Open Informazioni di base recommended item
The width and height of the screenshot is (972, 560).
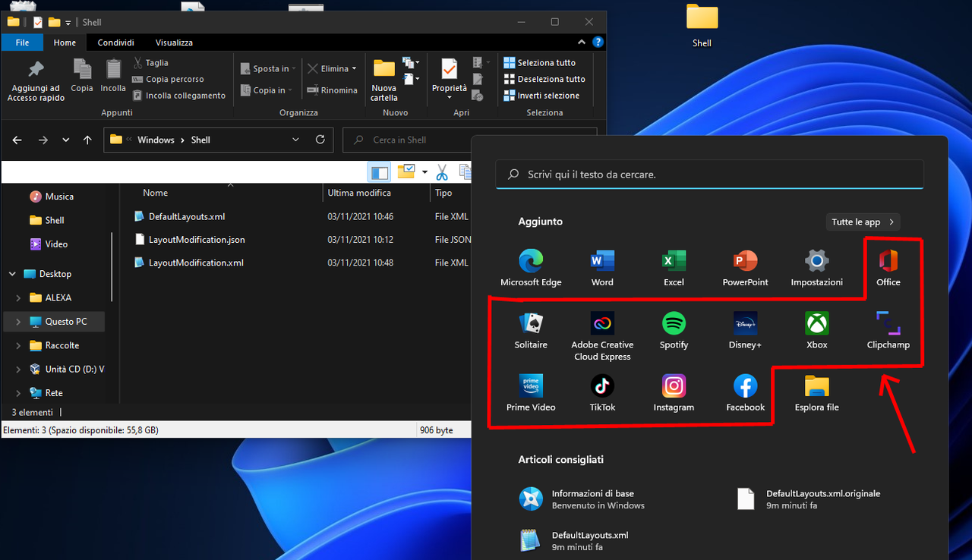coord(582,499)
